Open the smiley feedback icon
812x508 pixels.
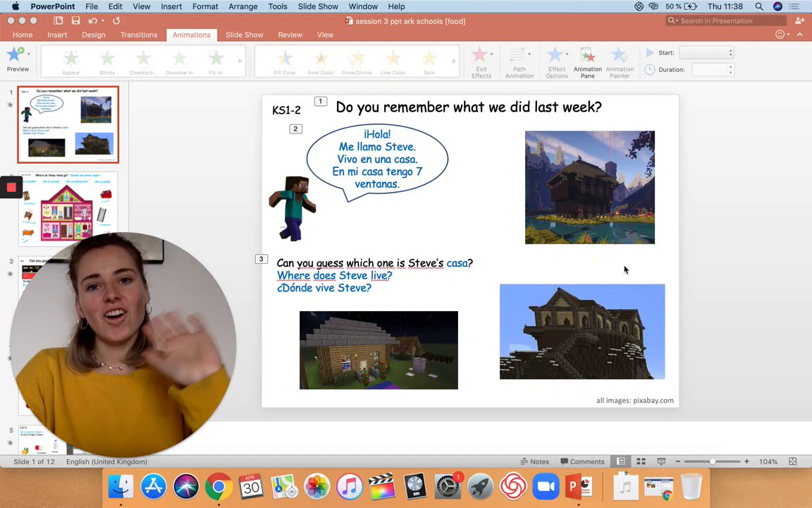point(780,34)
